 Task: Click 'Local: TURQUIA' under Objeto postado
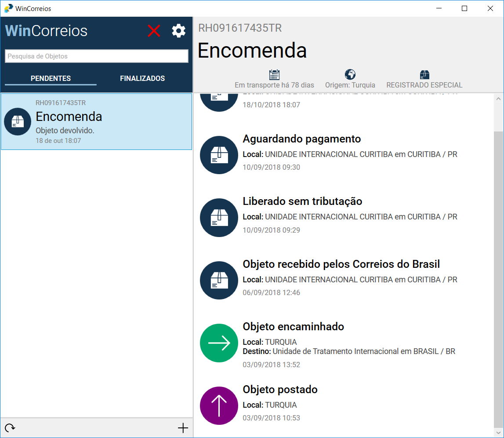(x=270, y=405)
